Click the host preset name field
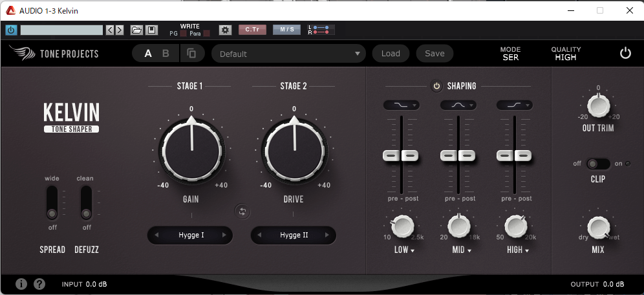The height and width of the screenshot is (295, 644). (61, 30)
